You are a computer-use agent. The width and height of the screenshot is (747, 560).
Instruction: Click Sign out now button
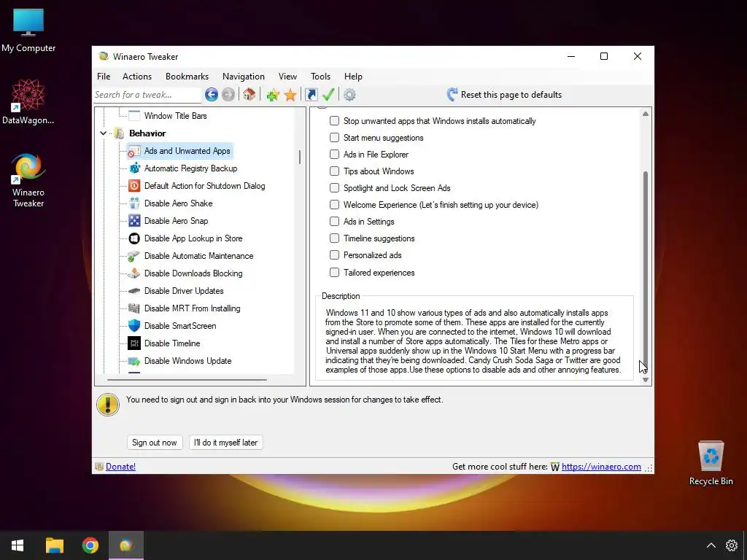[x=155, y=443]
